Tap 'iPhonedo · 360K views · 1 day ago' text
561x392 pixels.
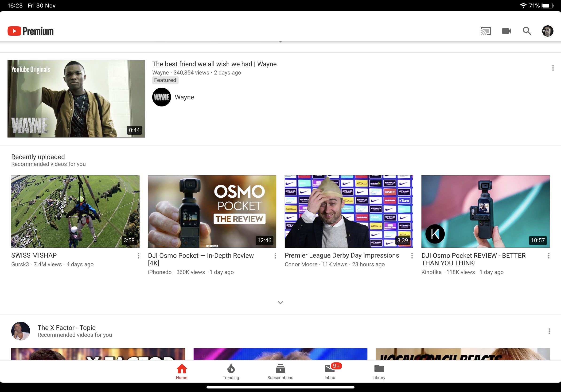(191, 272)
